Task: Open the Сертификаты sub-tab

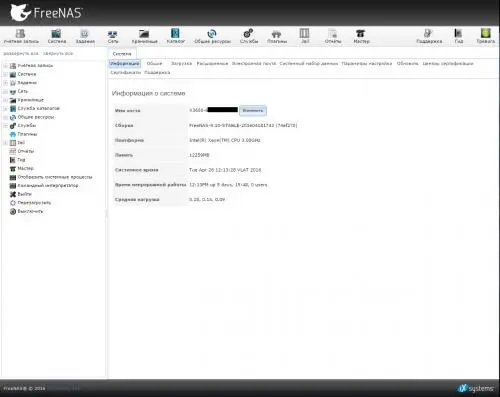Action: (x=126, y=72)
